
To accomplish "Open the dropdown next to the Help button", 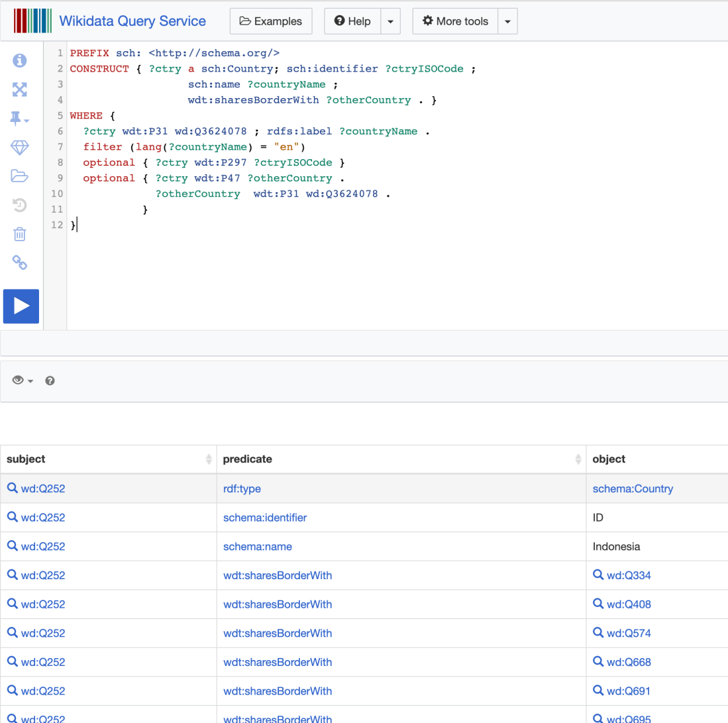I will (x=391, y=21).
